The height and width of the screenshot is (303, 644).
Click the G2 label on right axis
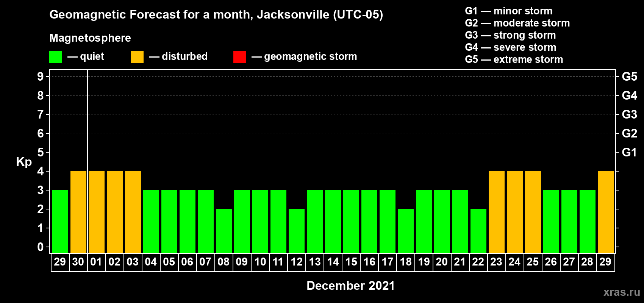tap(629, 133)
